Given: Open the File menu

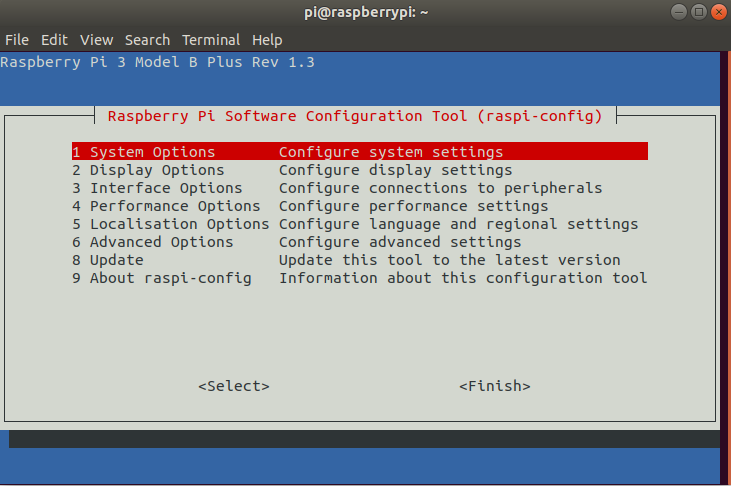Looking at the screenshot, I should click(x=17, y=40).
